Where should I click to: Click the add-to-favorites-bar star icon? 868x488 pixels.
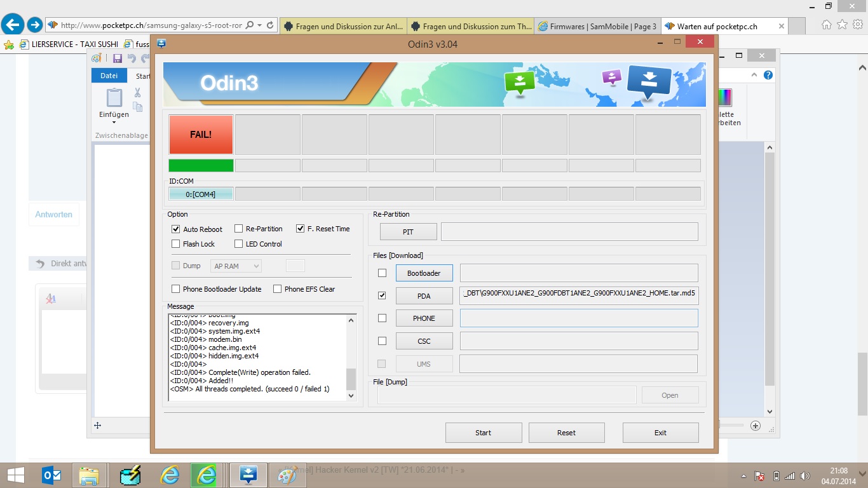(8, 44)
